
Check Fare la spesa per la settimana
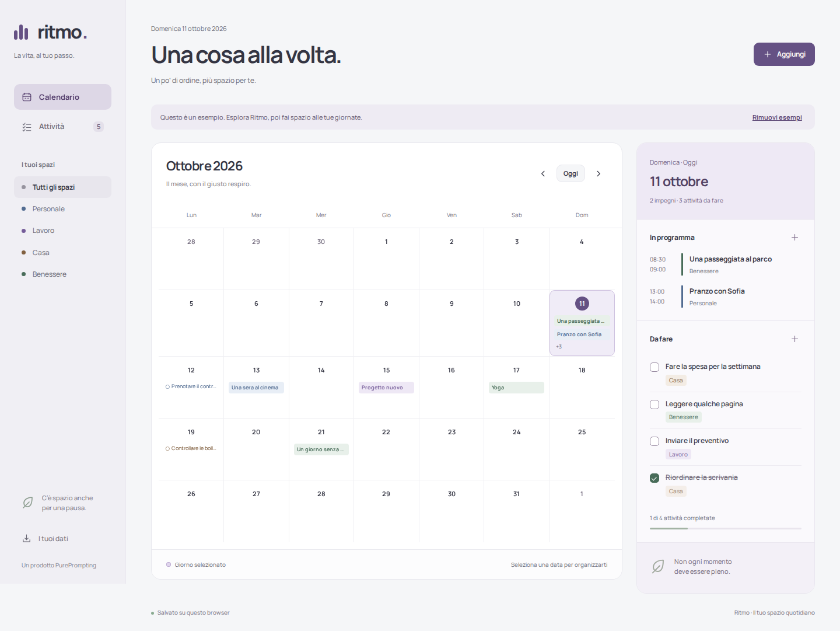[x=654, y=367]
